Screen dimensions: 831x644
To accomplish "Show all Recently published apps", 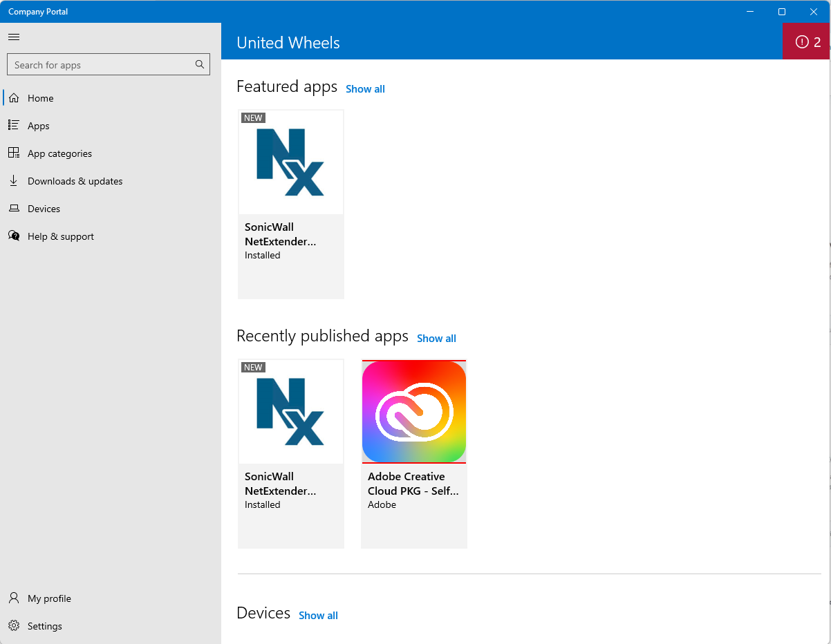I will (436, 338).
